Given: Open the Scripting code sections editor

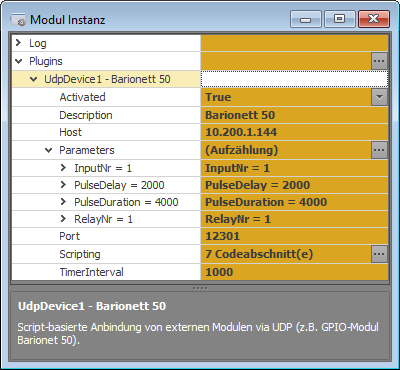Looking at the screenshot, I should pos(379,254).
